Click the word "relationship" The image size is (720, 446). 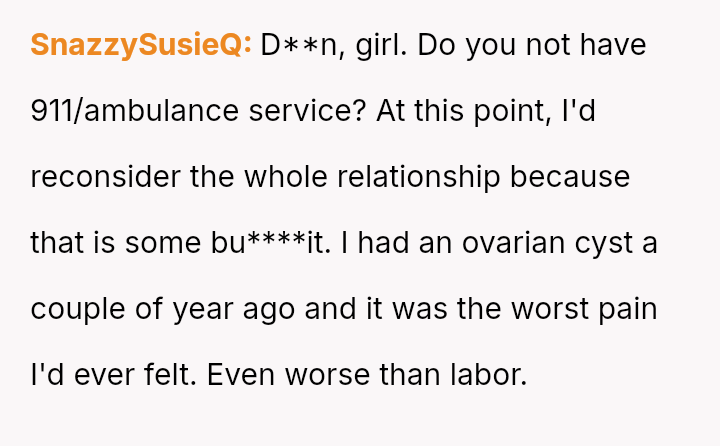point(420,178)
